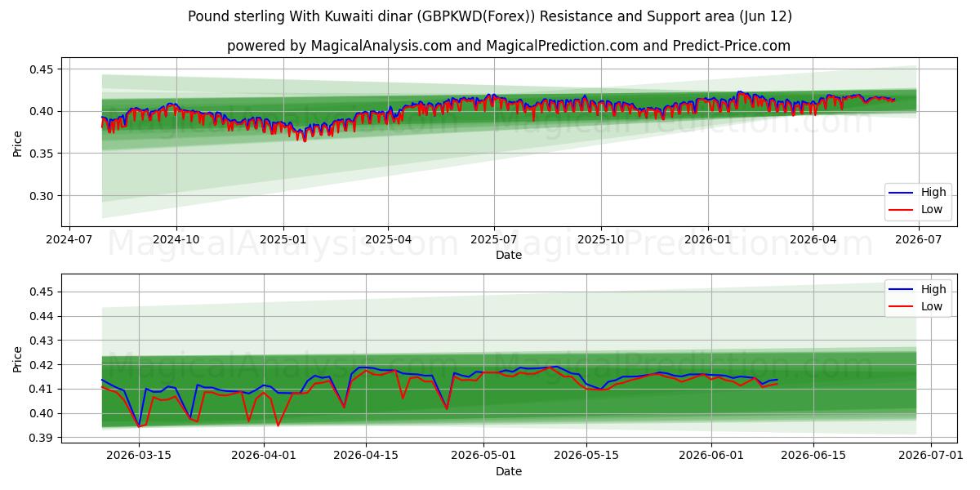
Task: Click the upper chart x-axis label '2026-01'
Action: click(707, 240)
